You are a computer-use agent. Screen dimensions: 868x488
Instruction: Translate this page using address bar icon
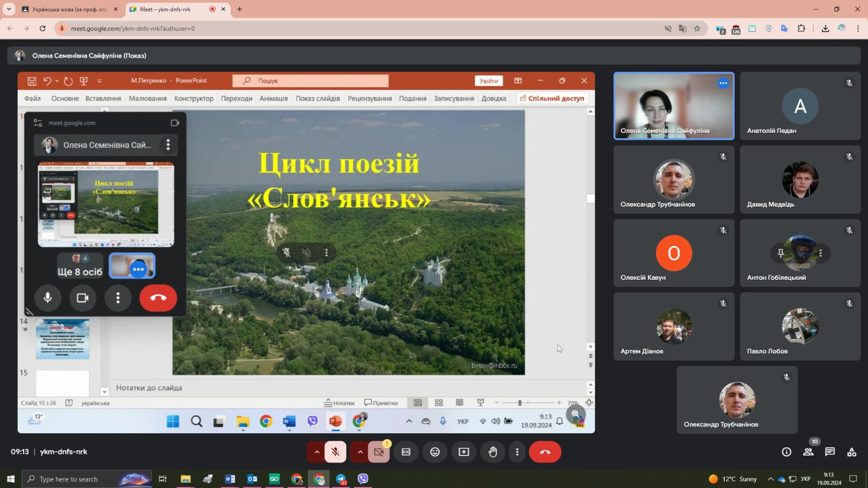click(x=682, y=28)
